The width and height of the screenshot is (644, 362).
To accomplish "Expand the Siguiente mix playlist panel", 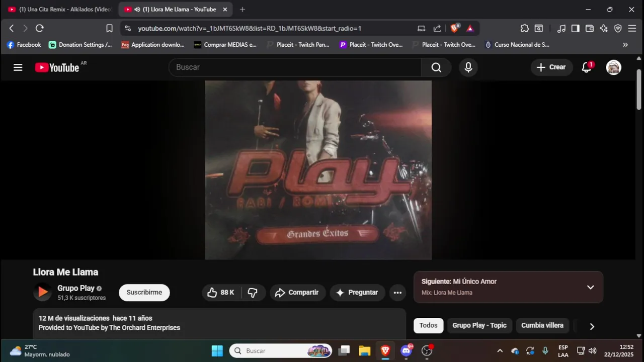I will [591, 287].
